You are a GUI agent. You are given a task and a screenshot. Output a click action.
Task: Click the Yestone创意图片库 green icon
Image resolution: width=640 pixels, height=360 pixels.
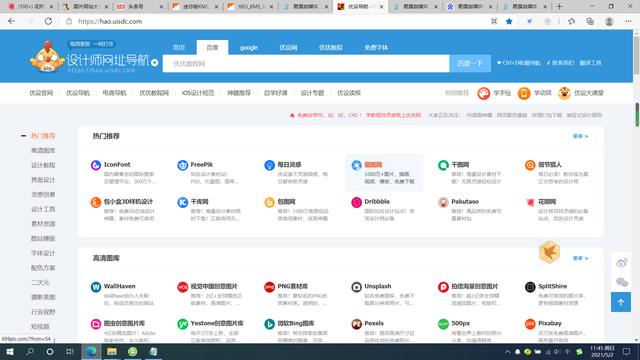click(182, 324)
